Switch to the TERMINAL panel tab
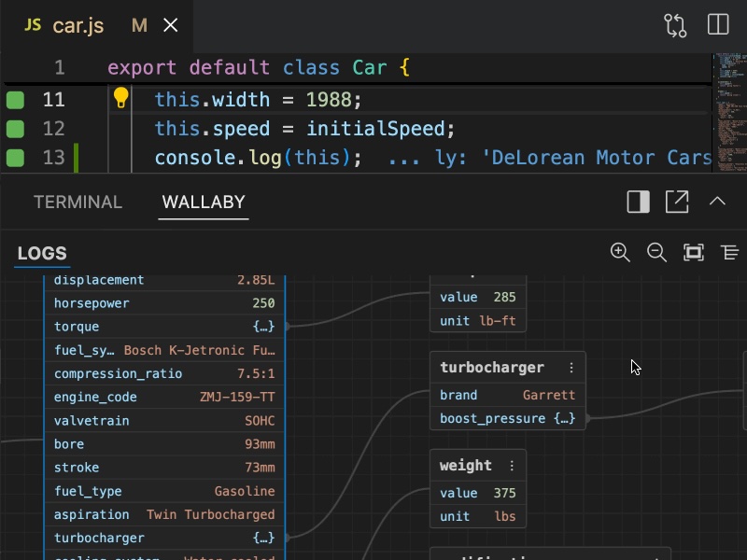The image size is (747, 560). click(78, 202)
